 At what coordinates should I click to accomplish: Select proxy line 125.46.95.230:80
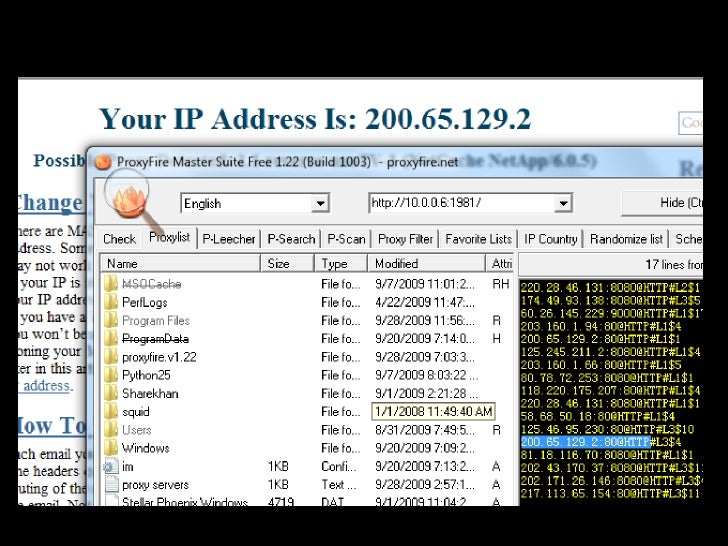tap(607, 429)
